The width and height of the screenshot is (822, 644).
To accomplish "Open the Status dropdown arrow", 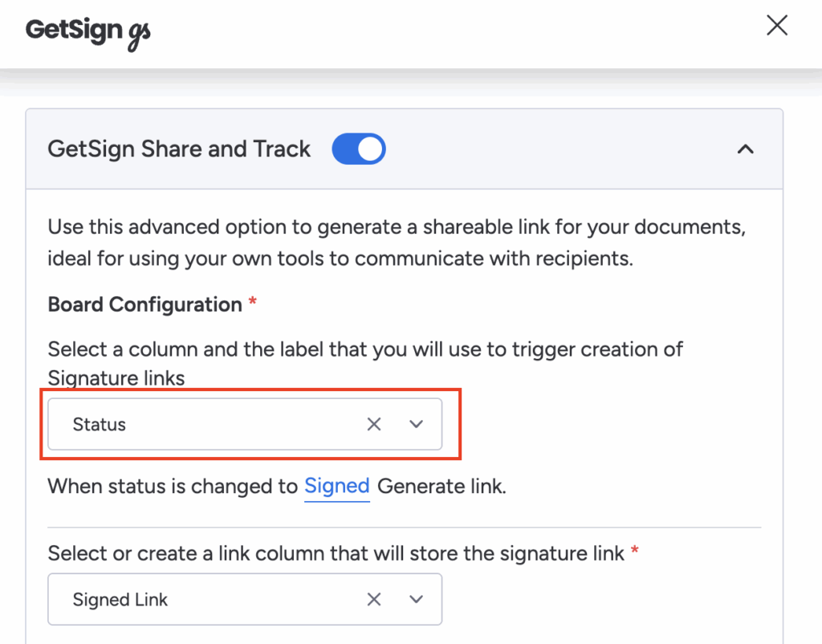I will pos(416,424).
